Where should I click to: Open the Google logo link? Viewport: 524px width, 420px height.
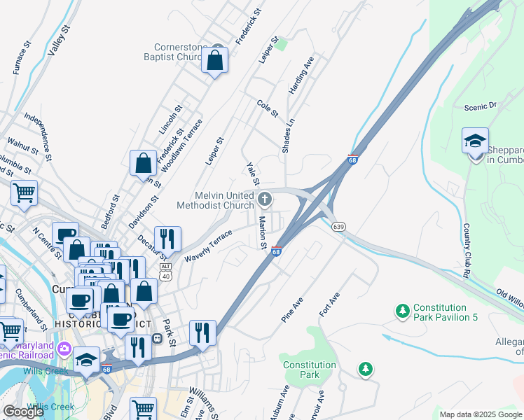click(23, 412)
